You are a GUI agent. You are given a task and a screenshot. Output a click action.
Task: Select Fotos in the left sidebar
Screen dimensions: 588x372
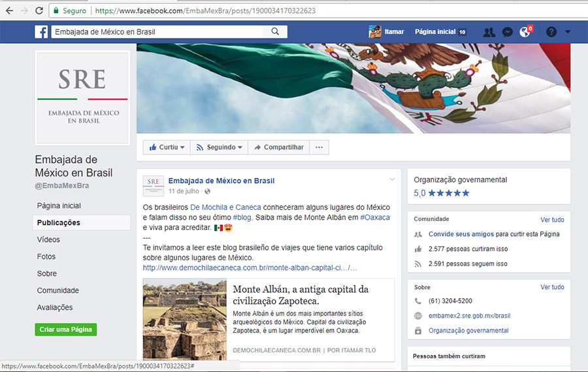click(x=46, y=257)
